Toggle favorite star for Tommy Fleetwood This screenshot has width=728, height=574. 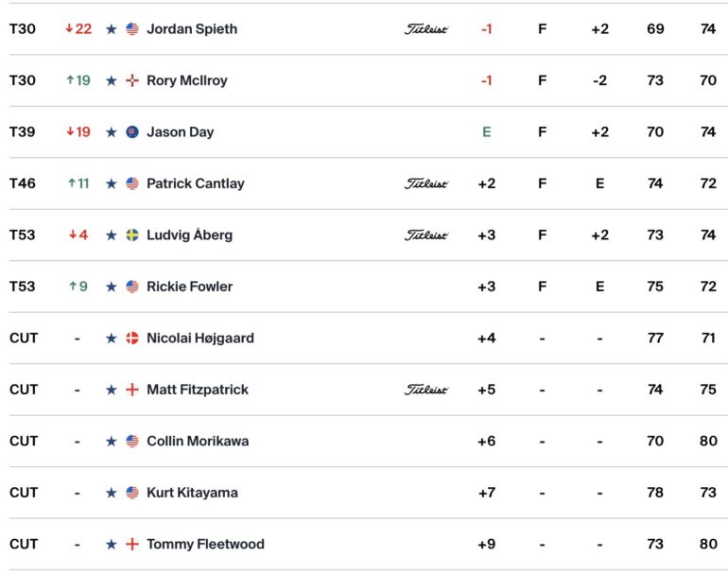(111, 545)
